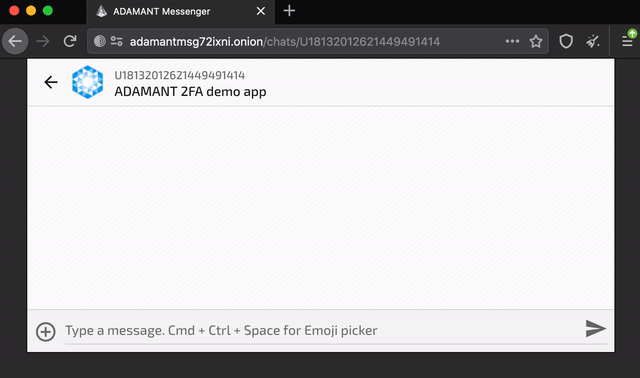Open the Tor onion site identity icon

[x=100, y=41]
